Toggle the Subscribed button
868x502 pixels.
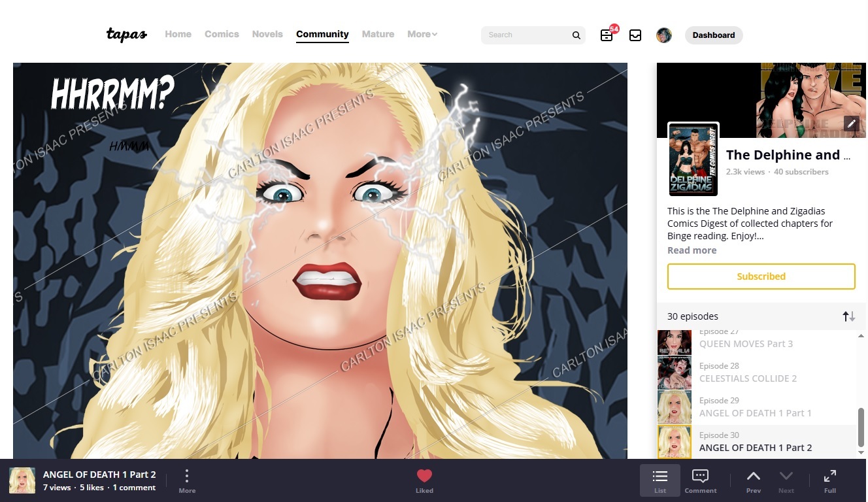[x=761, y=276]
